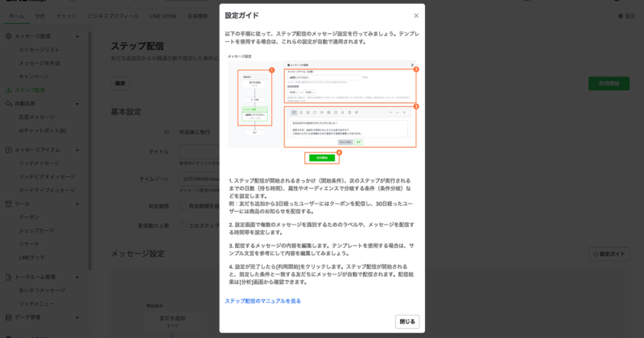Expand the データ管理 section arrow
This screenshot has width=644, height=338.
(77, 317)
